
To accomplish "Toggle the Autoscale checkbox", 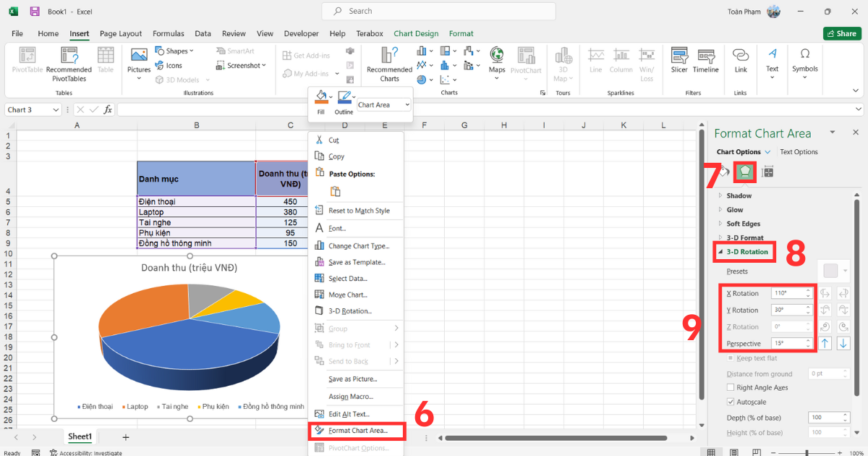I will click(731, 402).
